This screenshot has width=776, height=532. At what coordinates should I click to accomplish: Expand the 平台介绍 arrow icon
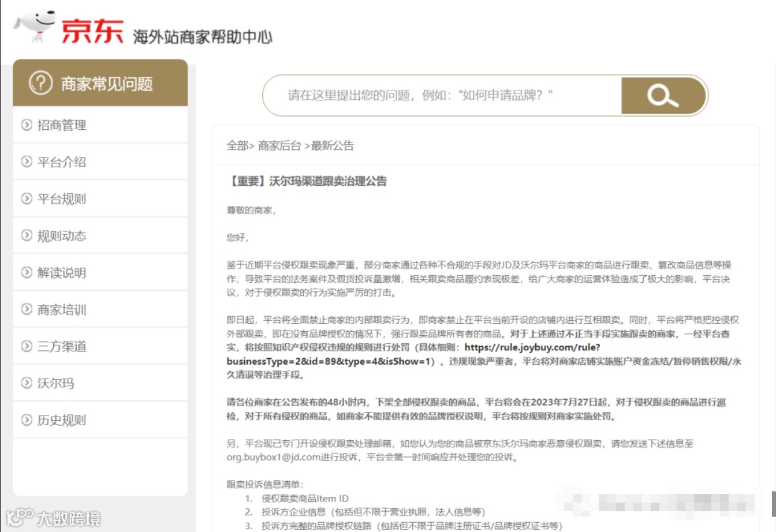pyautogui.click(x=27, y=162)
